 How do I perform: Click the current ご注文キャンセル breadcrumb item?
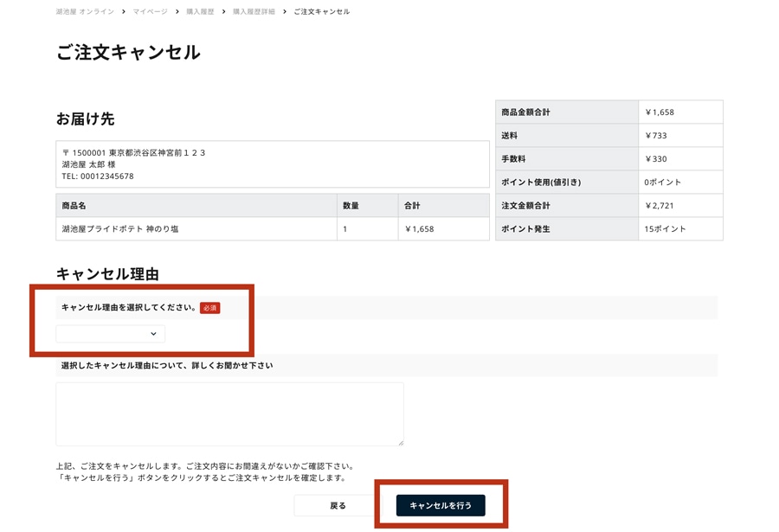pyautogui.click(x=321, y=12)
